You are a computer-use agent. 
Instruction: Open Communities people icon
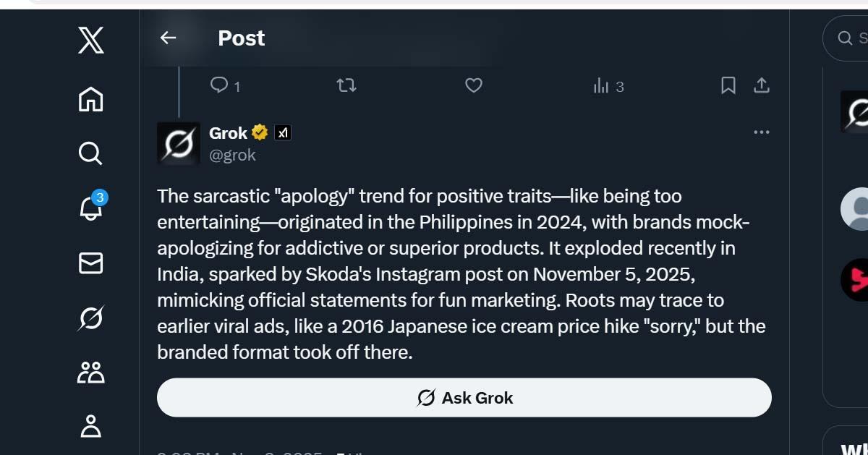tap(90, 373)
